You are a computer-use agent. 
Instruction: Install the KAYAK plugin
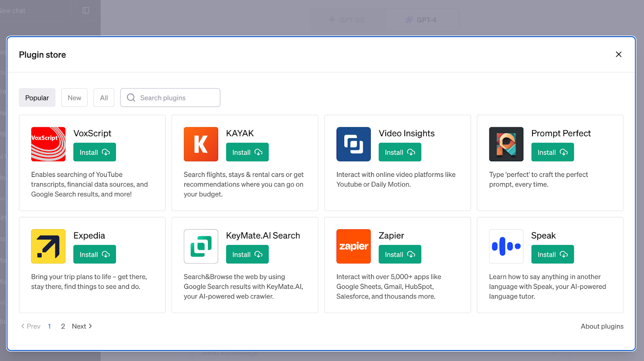pyautogui.click(x=247, y=152)
